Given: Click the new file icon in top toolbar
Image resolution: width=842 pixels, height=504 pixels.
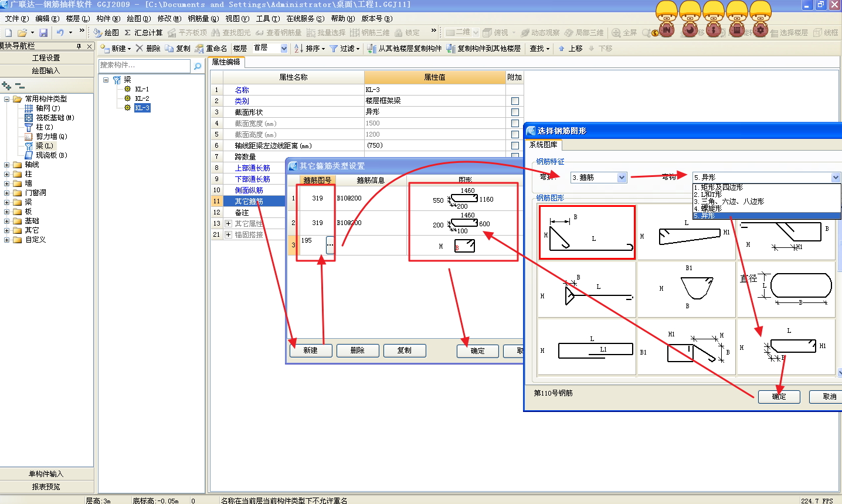Looking at the screenshot, I should 8,33.
